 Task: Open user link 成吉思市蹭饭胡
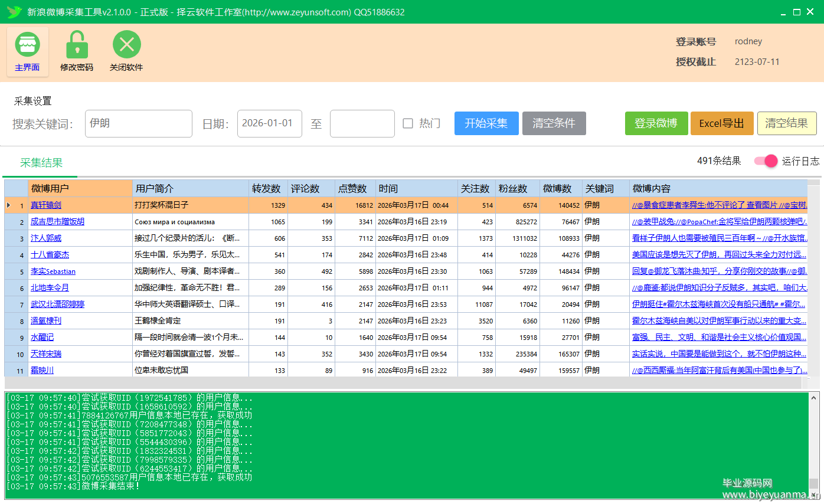click(57, 222)
